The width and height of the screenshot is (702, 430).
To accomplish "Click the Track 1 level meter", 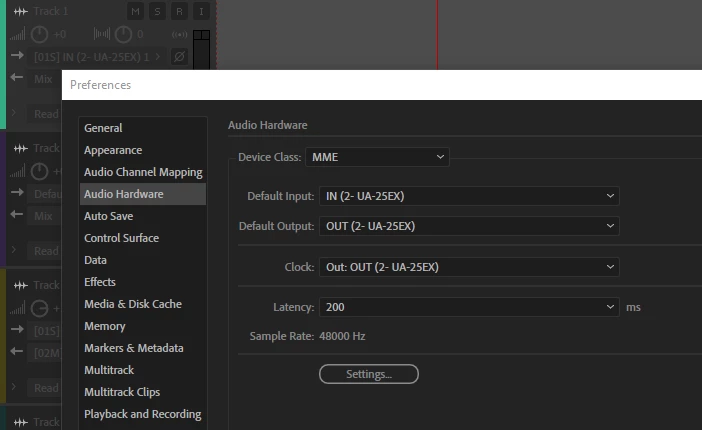I will click(x=201, y=49).
